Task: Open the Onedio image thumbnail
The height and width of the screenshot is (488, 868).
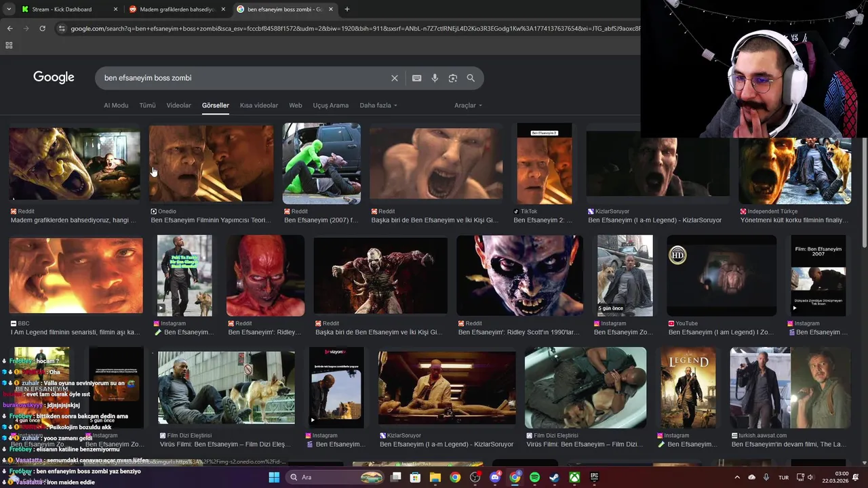Action: click(212, 163)
